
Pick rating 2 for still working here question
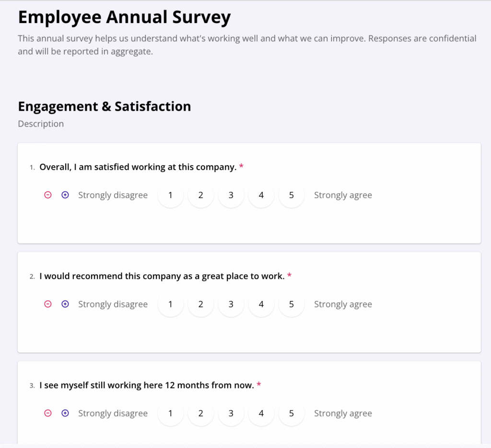tap(200, 413)
